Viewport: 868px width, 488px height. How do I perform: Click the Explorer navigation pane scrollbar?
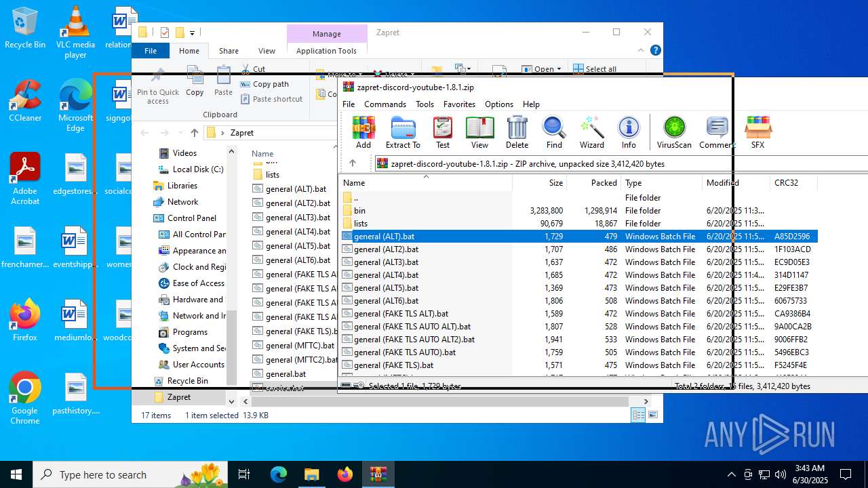click(x=231, y=347)
